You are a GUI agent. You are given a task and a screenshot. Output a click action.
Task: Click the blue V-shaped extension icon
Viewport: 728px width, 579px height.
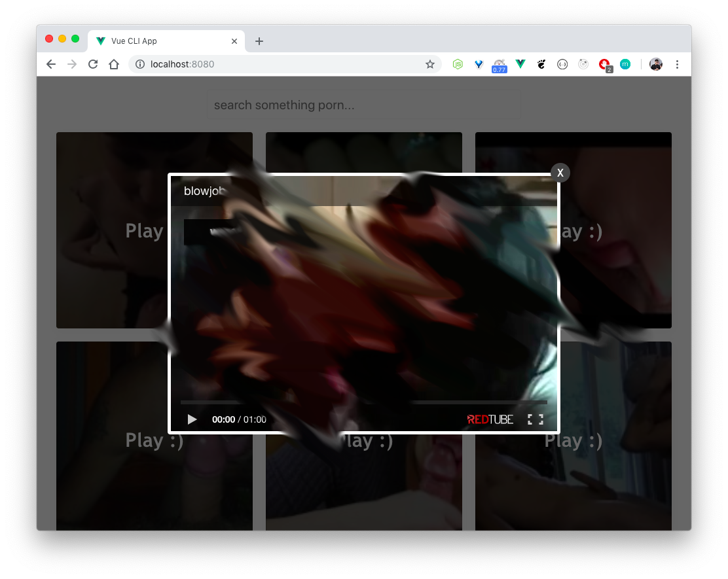pos(479,64)
